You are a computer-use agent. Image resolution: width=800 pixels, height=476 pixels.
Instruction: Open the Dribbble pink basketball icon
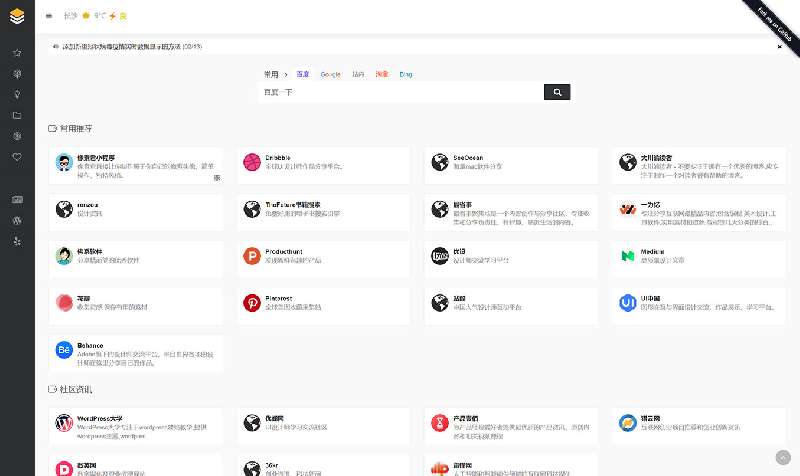pos(252,162)
